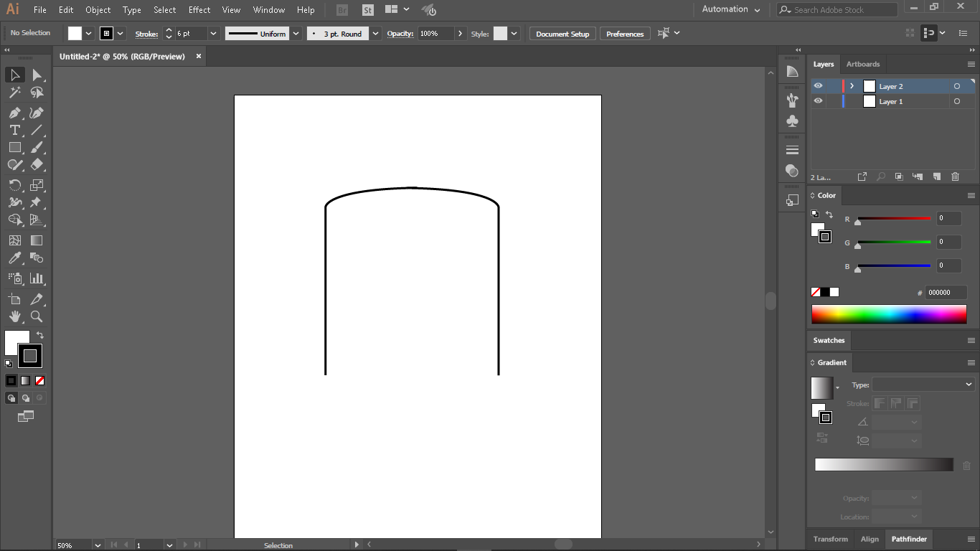Open the brush definition dropdown
Viewport: 980px width, 551px height.
[375, 34]
